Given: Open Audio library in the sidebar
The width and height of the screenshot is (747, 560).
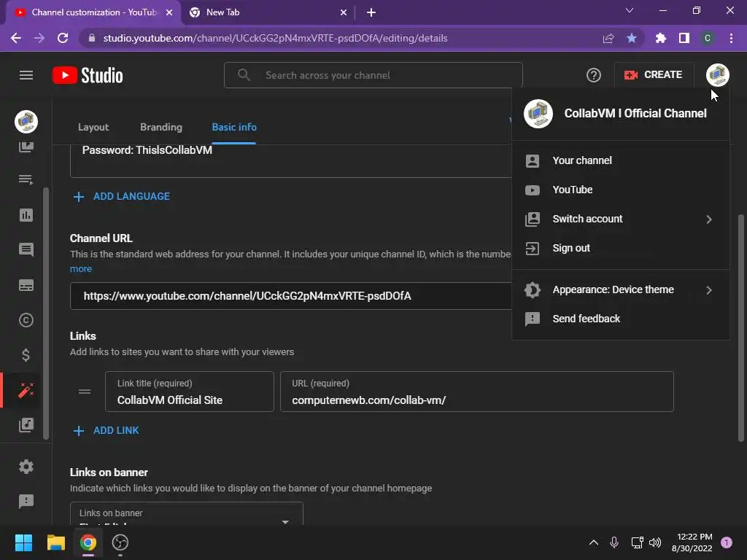Looking at the screenshot, I should coord(26,425).
